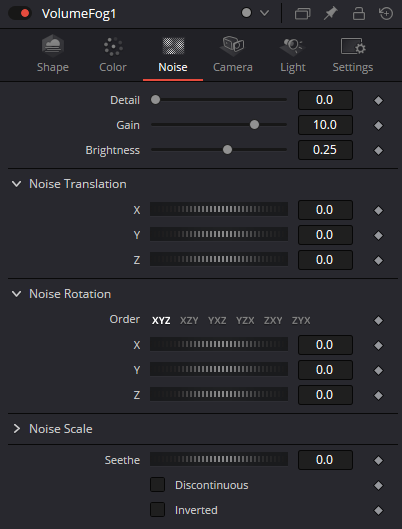
Task: Select ZYX rotation order
Action: 301,320
